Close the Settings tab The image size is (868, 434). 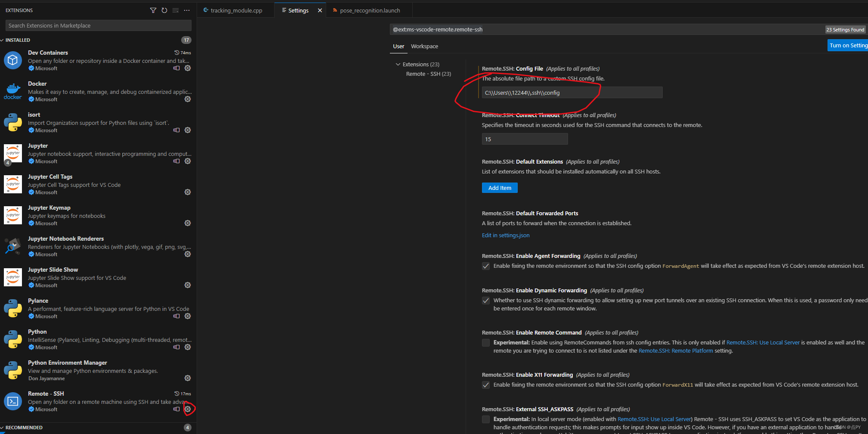point(320,10)
